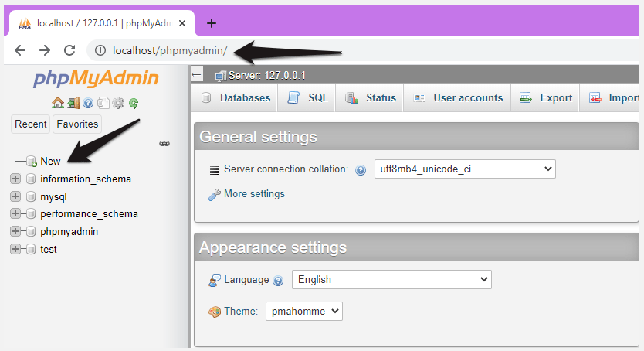This screenshot has height=351, width=644.
Task: Open the User accounts tab
Action: (458, 98)
